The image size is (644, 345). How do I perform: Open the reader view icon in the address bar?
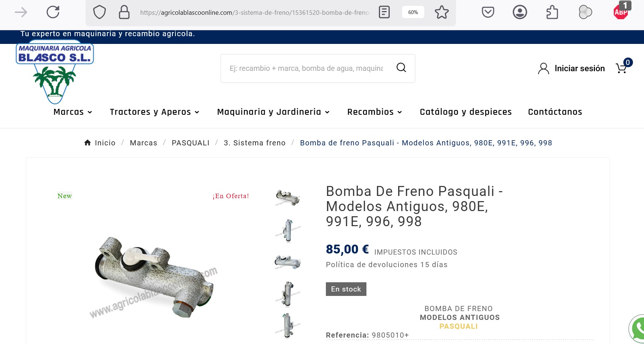tap(384, 12)
